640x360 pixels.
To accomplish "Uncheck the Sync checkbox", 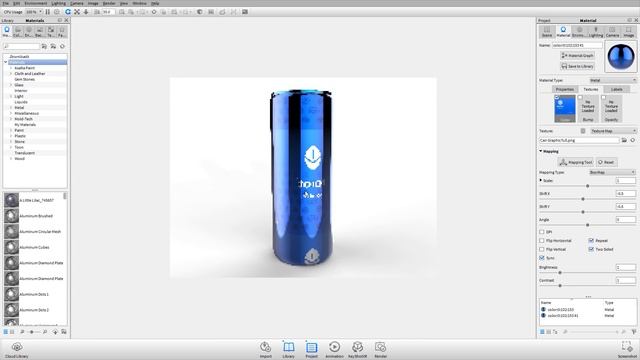I will point(542,258).
